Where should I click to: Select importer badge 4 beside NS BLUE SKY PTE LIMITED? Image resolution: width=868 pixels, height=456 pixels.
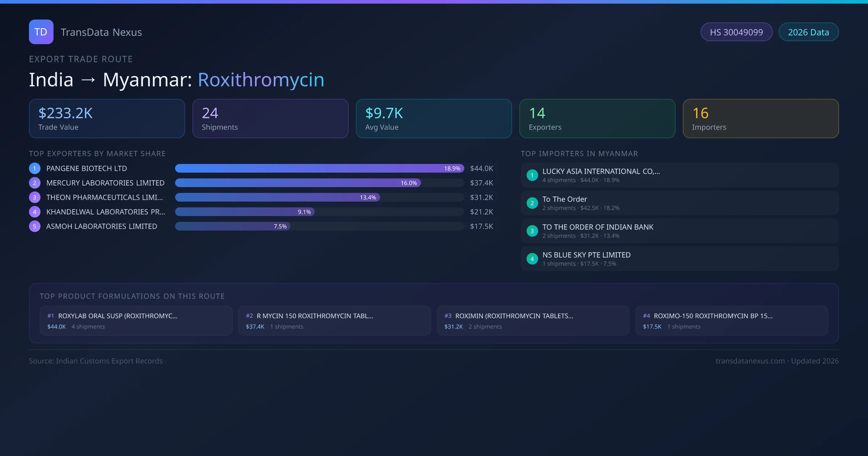pos(532,259)
